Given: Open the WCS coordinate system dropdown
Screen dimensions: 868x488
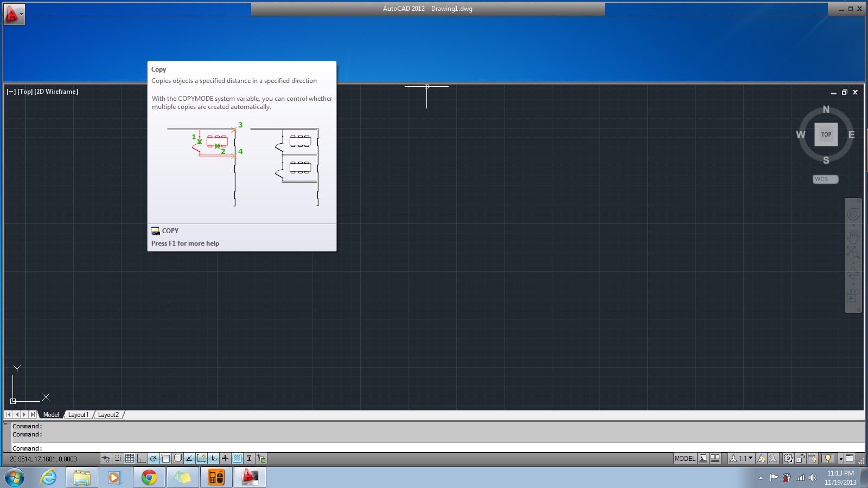Looking at the screenshot, I should pyautogui.click(x=825, y=179).
